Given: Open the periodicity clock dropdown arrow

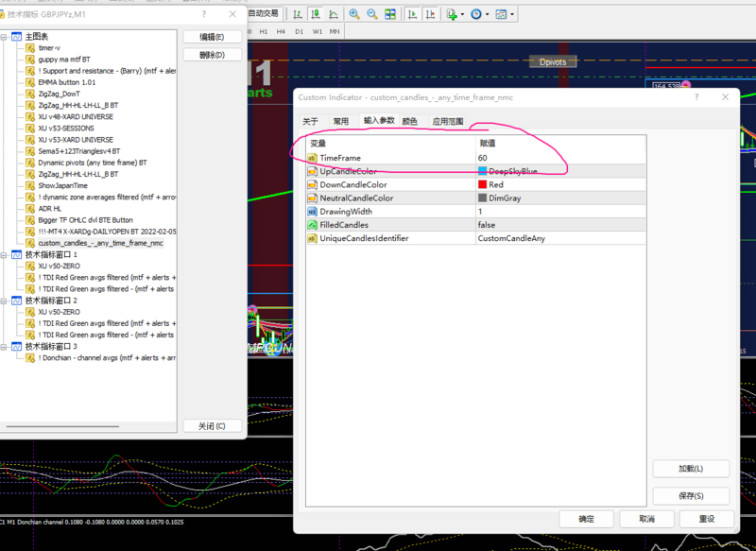Looking at the screenshot, I should (487, 14).
